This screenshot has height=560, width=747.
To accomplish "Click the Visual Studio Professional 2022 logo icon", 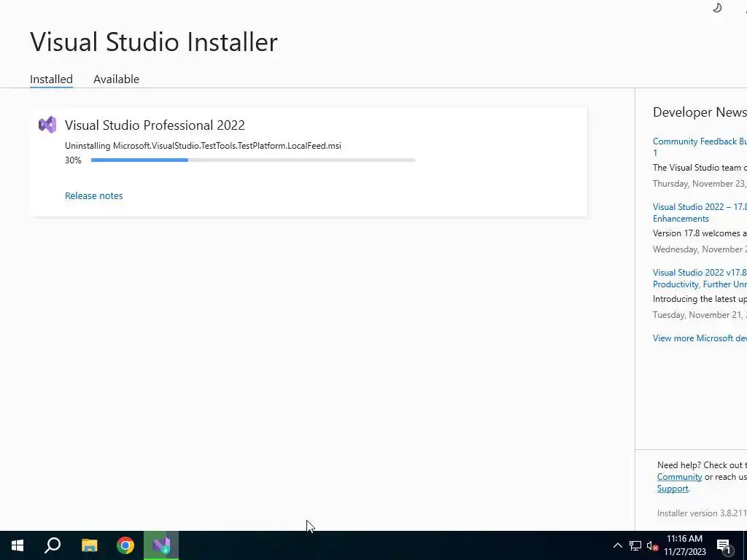I will click(47, 125).
